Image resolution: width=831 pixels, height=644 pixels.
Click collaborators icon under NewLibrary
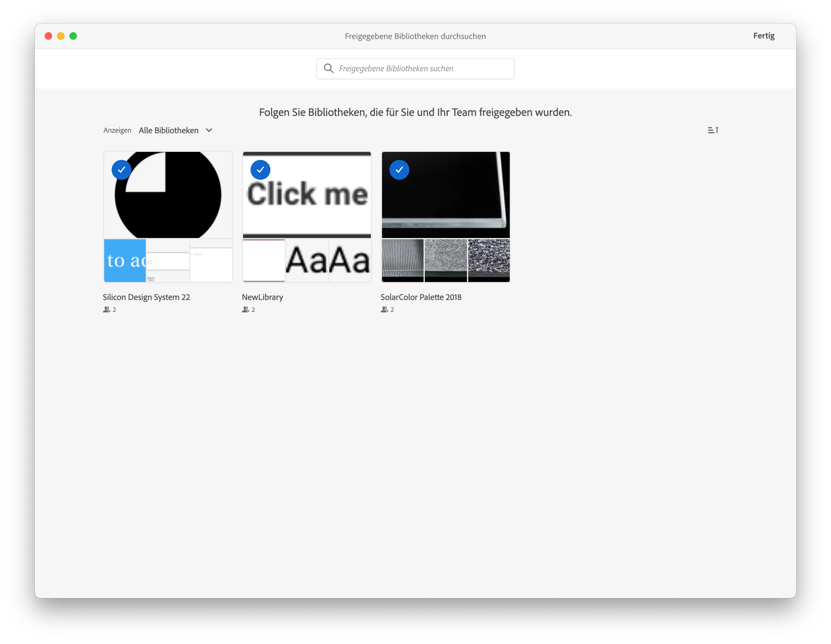coord(245,310)
